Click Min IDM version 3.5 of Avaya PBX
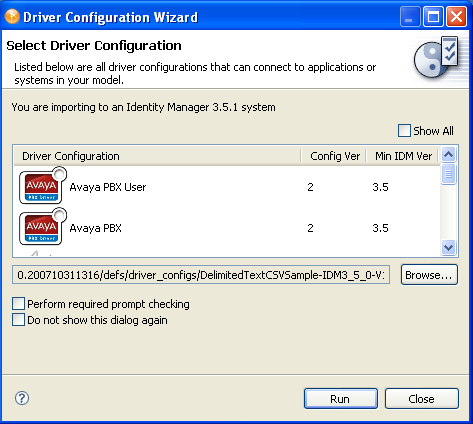This screenshot has height=424, width=473. pos(380,228)
